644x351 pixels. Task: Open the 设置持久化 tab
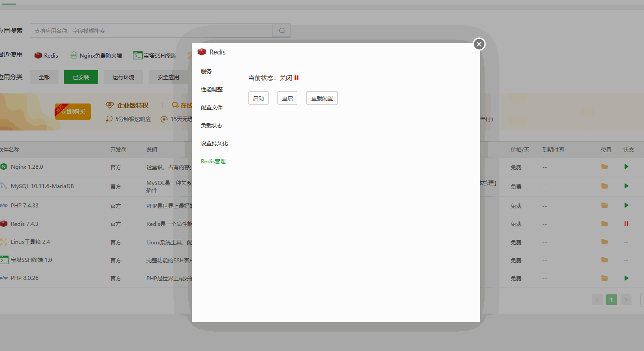pos(214,144)
